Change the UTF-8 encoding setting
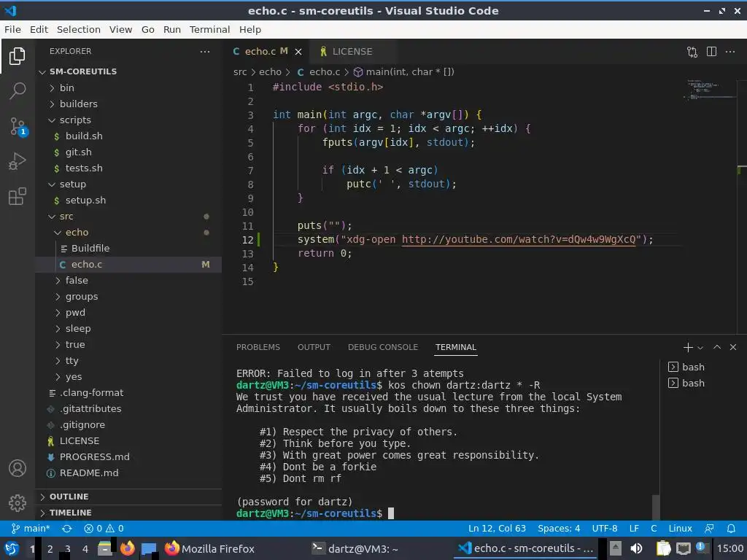747x560 pixels. [605, 529]
